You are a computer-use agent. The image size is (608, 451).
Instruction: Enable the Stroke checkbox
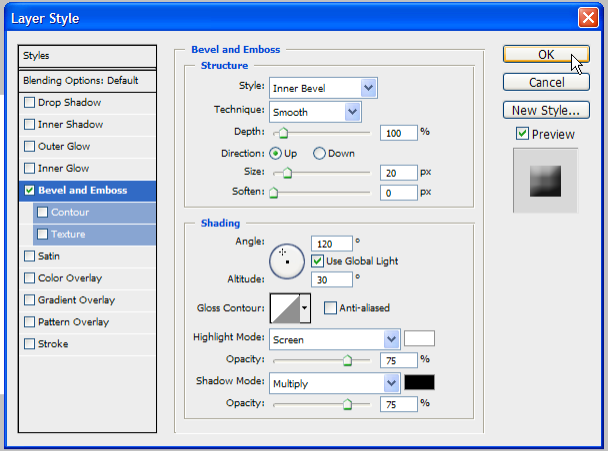click(29, 344)
